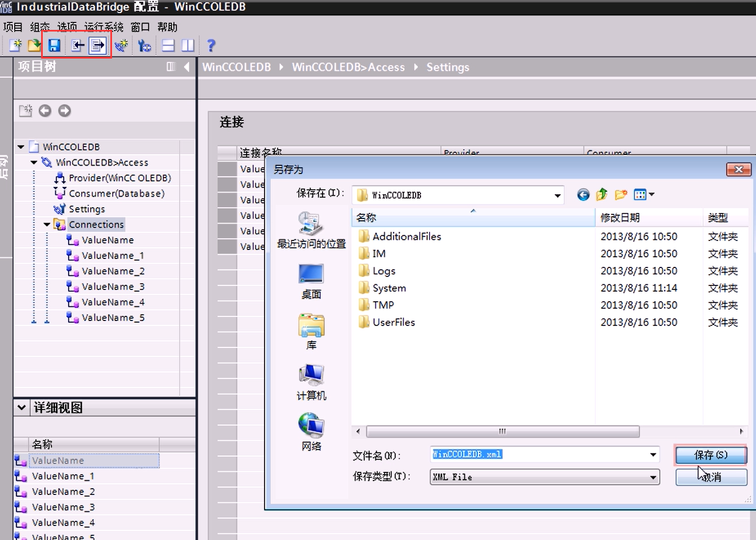Select ValueName_4 in detail view list

63,523
